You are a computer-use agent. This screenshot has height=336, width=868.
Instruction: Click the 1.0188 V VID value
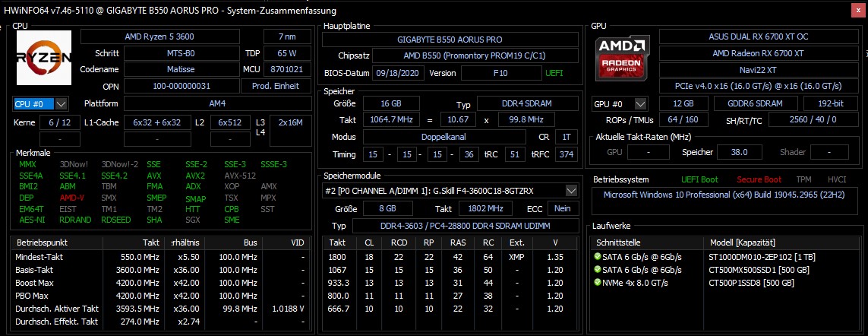coord(288,309)
